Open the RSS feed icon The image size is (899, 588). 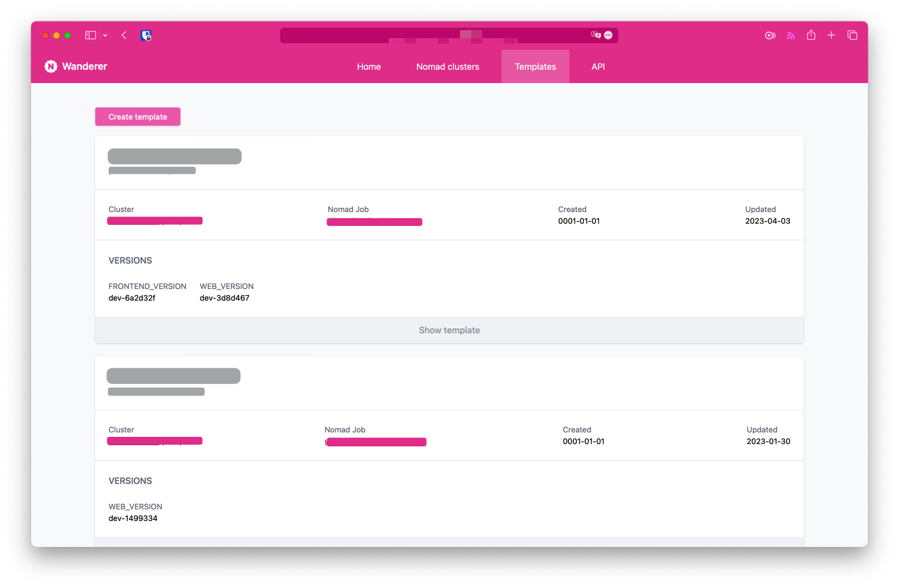[x=790, y=35]
